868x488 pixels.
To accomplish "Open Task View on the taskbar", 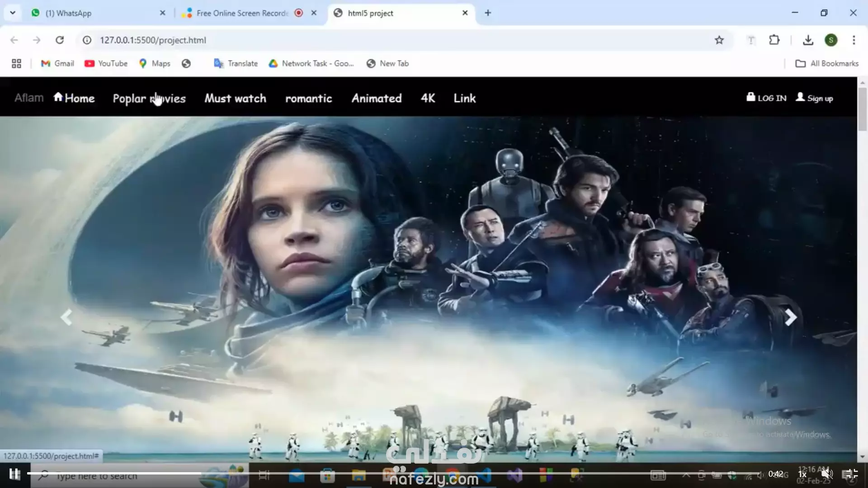I will click(x=264, y=476).
